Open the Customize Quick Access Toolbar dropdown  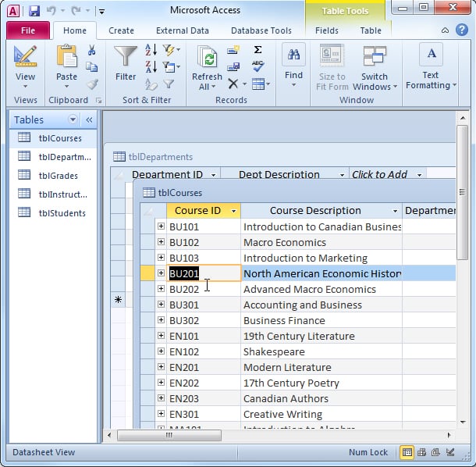(x=102, y=12)
